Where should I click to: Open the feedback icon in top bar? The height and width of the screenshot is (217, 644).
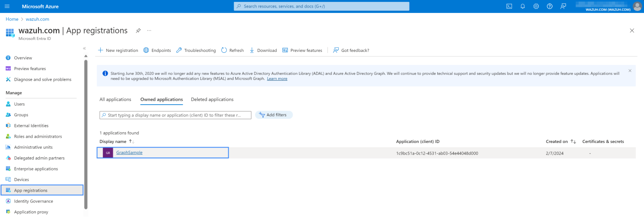[563, 6]
